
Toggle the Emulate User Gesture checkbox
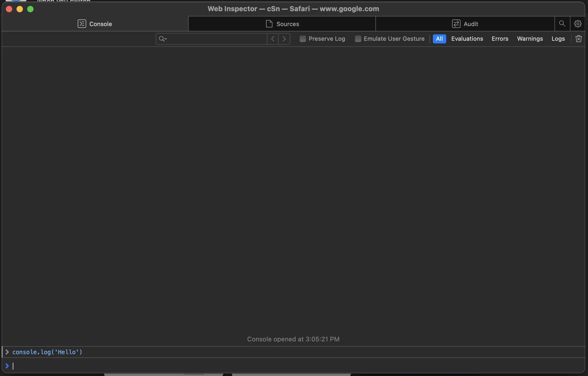pyautogui.click(x=358, y=39)
